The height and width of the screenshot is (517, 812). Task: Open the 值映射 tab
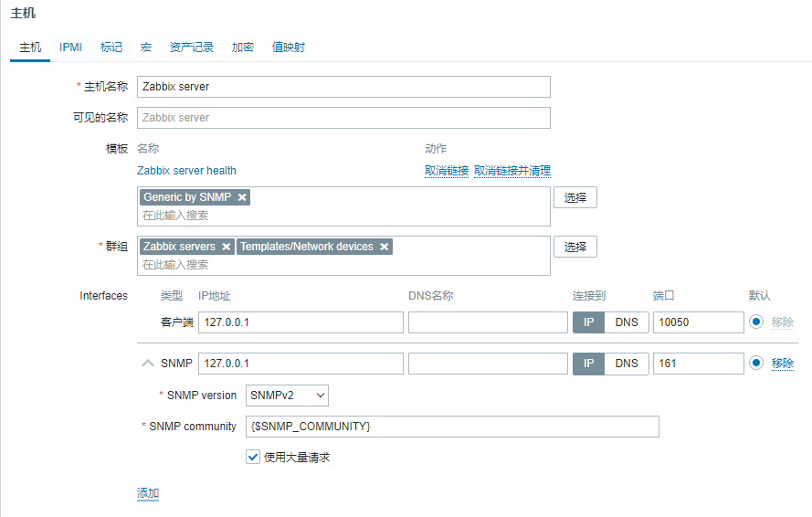click(289, 47)
